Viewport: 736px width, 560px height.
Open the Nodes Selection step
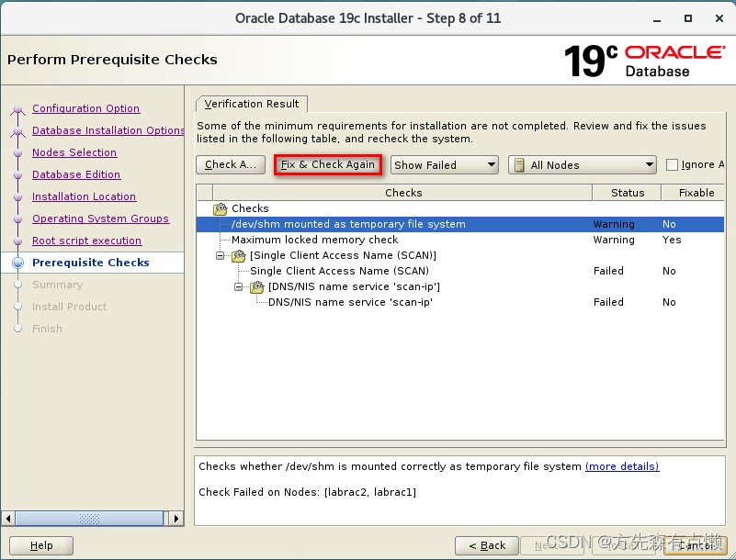tap(74, 152)
